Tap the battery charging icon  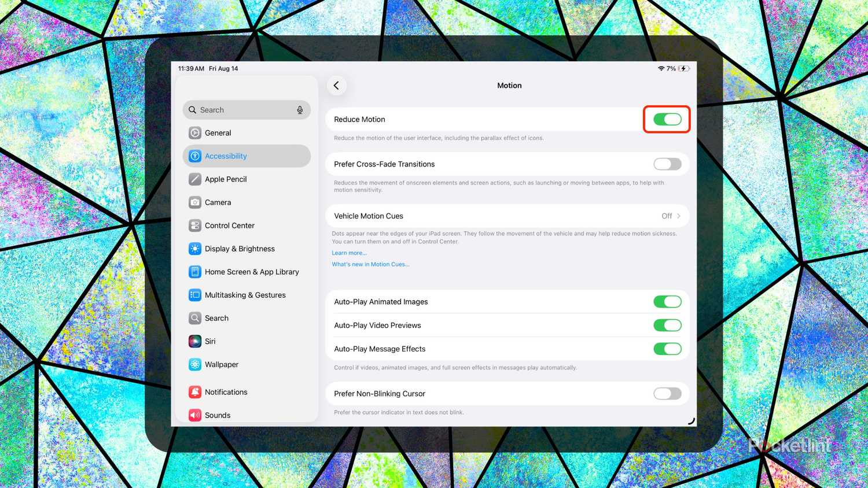(683, 68)
